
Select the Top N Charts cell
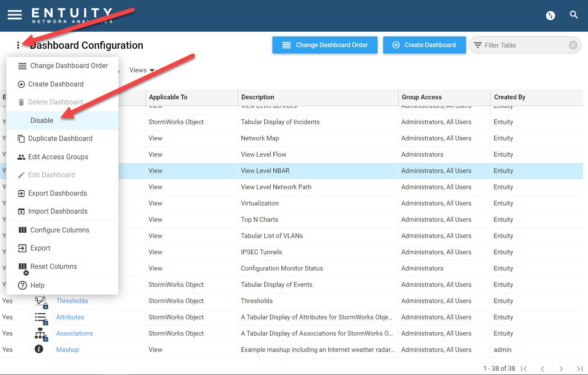[318, 220]
